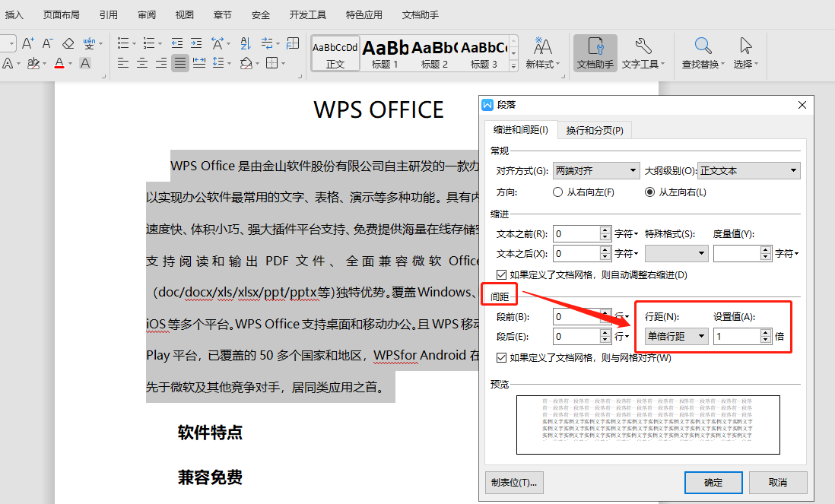Click the 段前(B) spacing field
The width and height of the screenshot is (835, 504).
click(576, 317)
